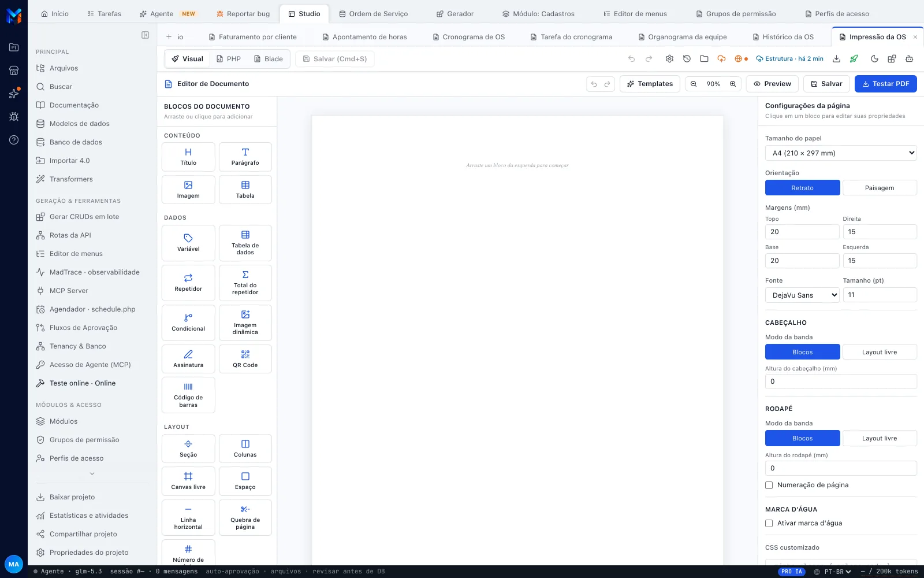Undo in the document editor header
This screenshot has height=578, width=924.
tap(594, 84)
